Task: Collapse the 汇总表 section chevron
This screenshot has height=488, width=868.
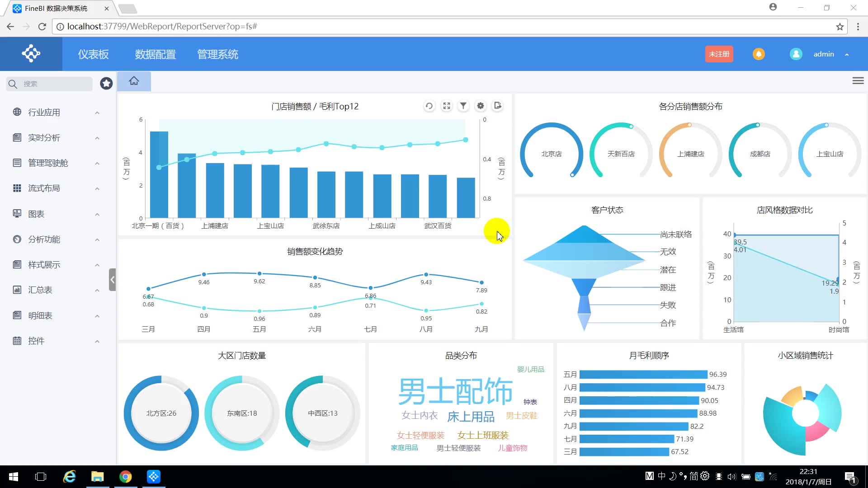Action: [x=97, y=290]
